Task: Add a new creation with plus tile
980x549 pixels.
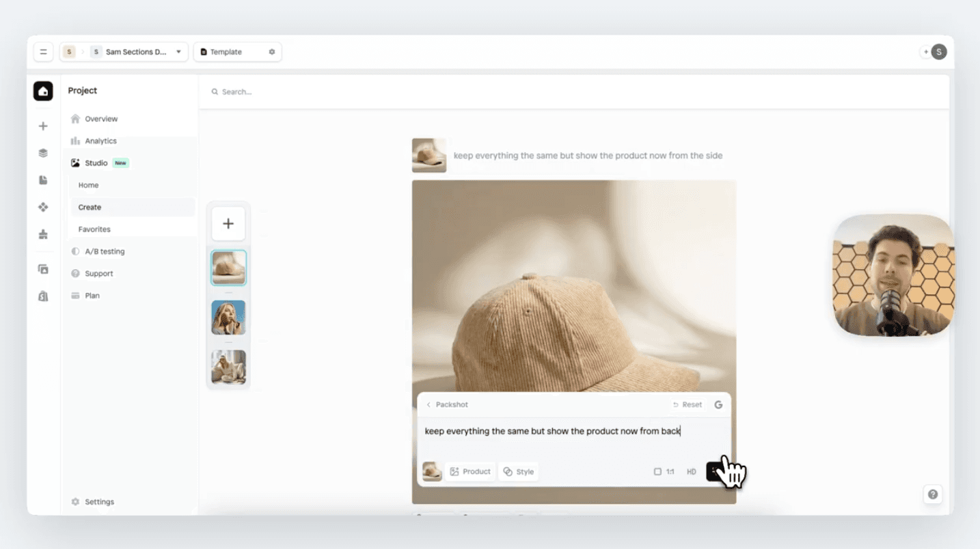Action: pos(228,224)
